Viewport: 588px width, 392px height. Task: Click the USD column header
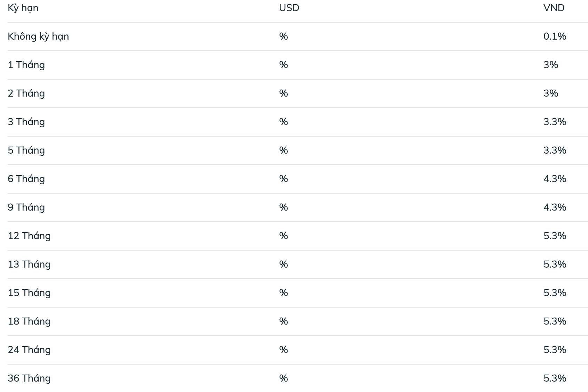pos(289,8)
